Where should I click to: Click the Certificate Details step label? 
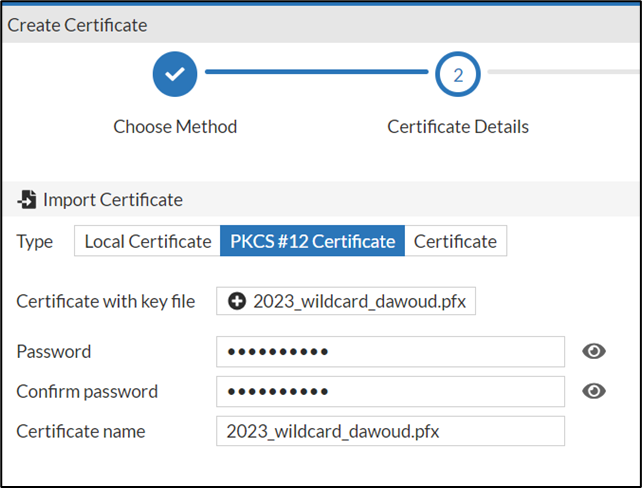(458, 127)
